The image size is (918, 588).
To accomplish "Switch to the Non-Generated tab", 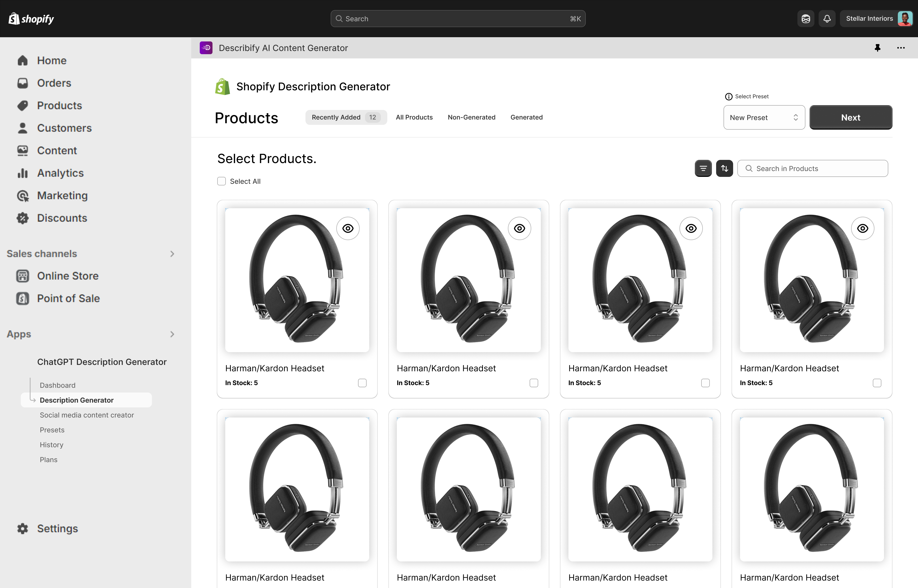I will tap(471, 117).
